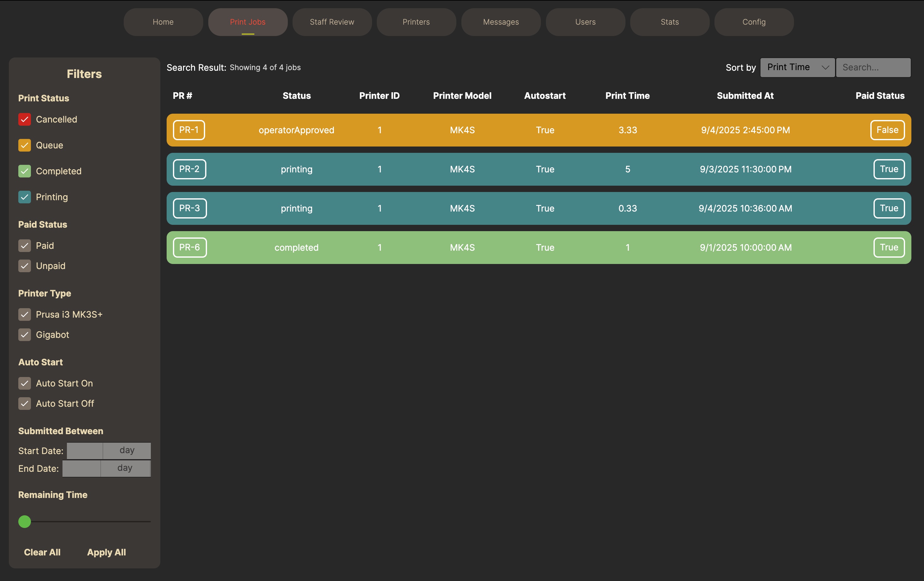
Task: Toggle the Paid filter checkbox
Action: pos(25,245)
